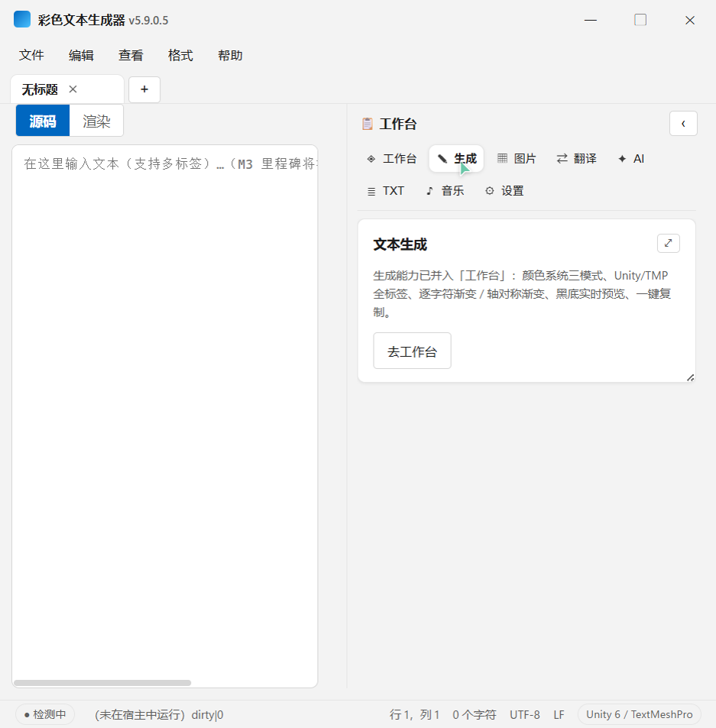Open the 图片 panel tab
This screenshot has width=716, height=728.
click(517, 159)
